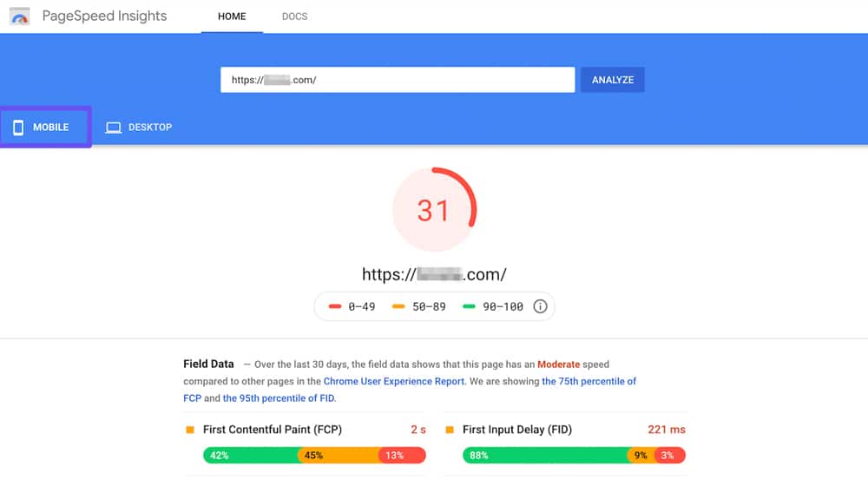Viewport: 868px width, 486px height.
Task: Open the Chrome User Experience Report link
Action: 394,381
